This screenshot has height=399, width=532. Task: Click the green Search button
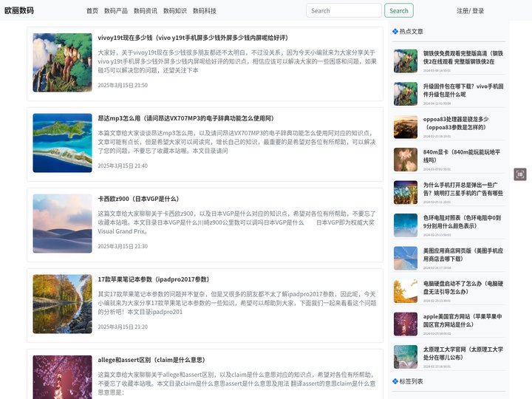[x=399, y=10]
